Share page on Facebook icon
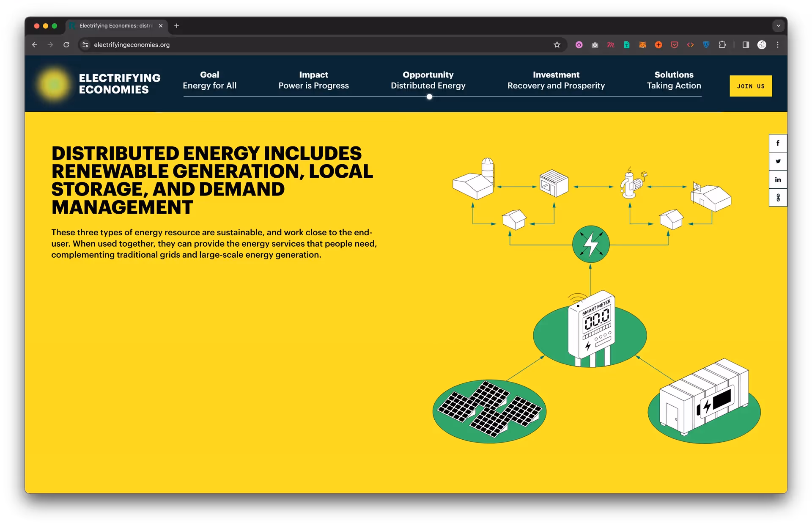 pyautogui.click(x=778, y=143)
